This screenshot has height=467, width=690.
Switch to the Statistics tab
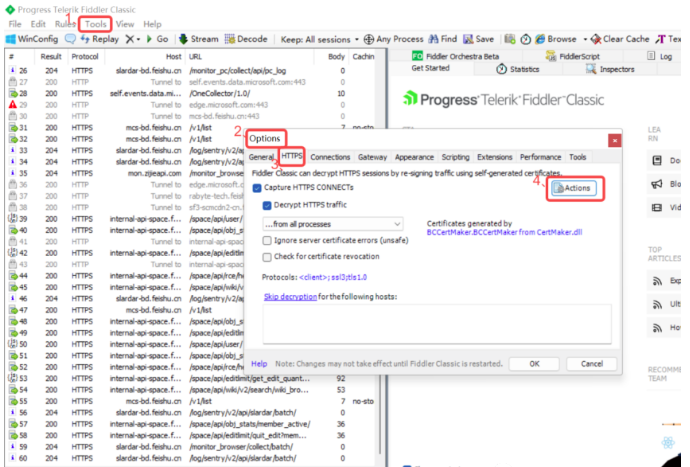(x=518, y=69)
